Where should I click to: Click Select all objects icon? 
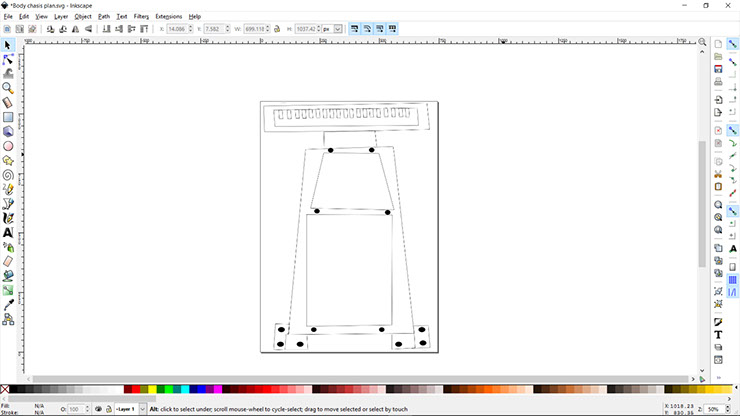(7, 29)
